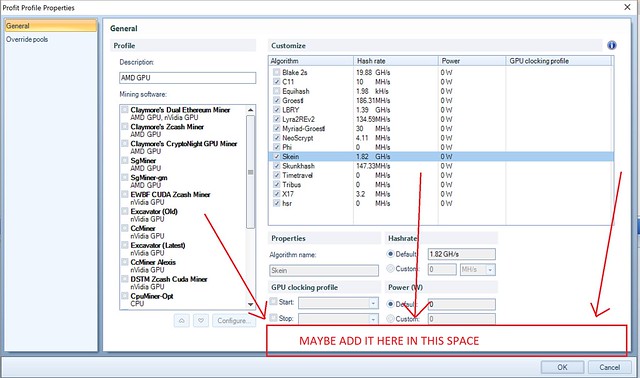Uncheck the Skunkhash algorithm
Viewport: 640px width, 378px height.
tap(277, 166)
